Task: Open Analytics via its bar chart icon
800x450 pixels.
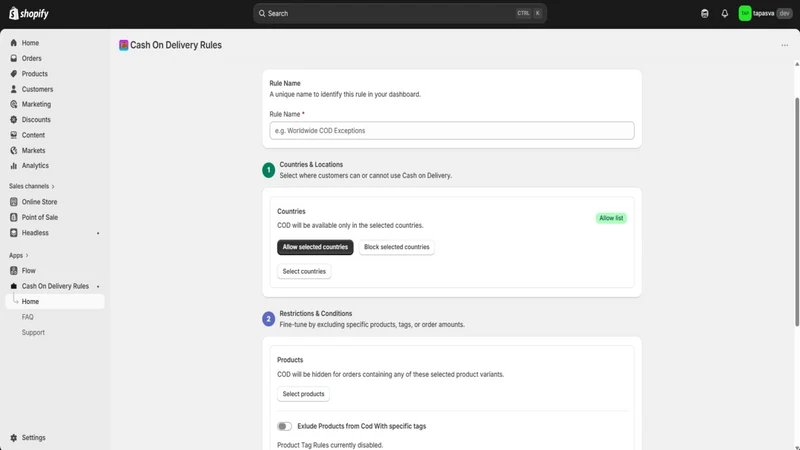Action: 14,165
